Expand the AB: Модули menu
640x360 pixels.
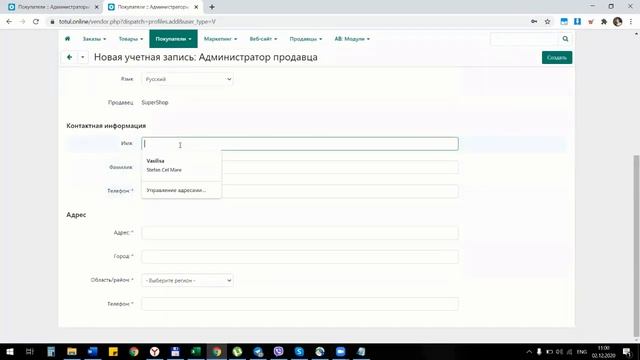[x=352, y=39]
